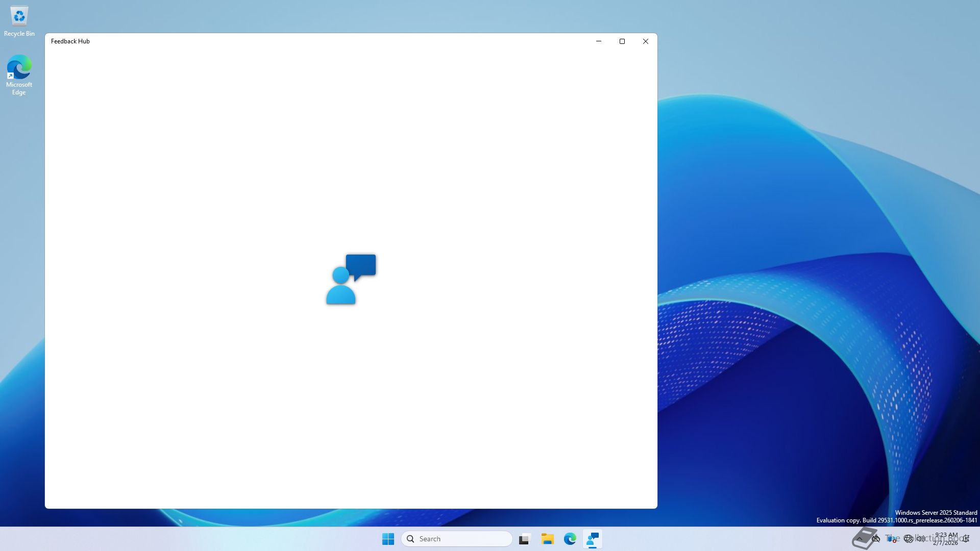Click the Feedback Hub splash logo
980x551 pixels.
pos(351,279)
